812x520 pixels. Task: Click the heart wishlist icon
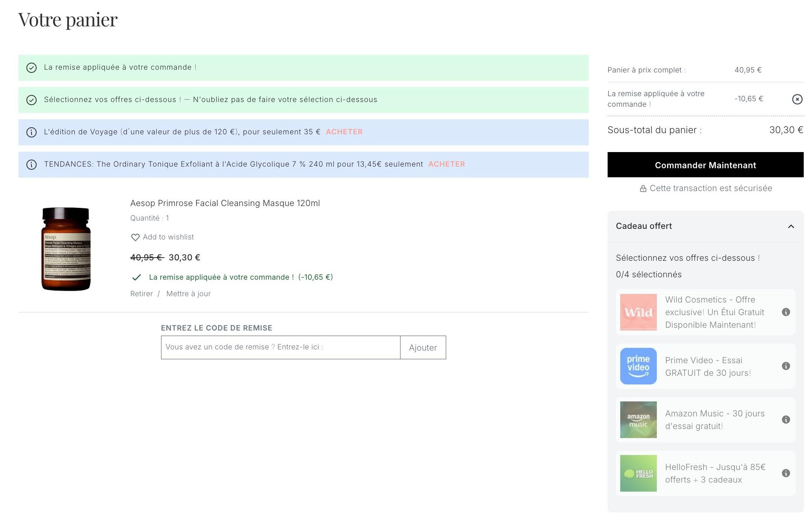pyautogui.click(x=135, y=237)
